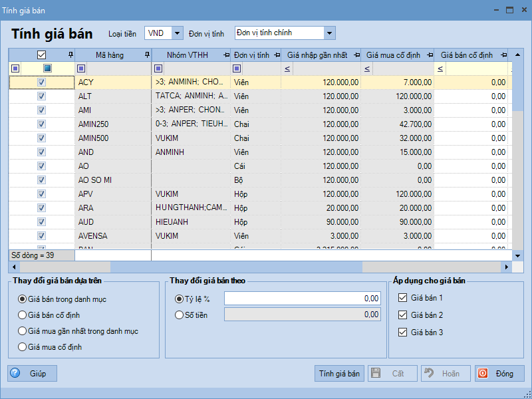Click the ALT item code cell
The height and width of the screenshot is (399, 532).
click(x=113, y=96)
